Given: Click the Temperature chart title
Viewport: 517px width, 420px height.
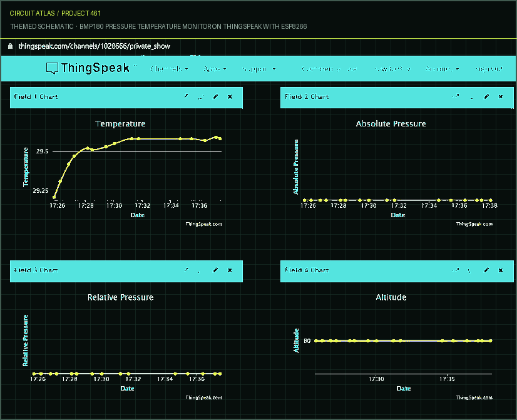Looking at the screenshot, I should (x=120, y=124).
